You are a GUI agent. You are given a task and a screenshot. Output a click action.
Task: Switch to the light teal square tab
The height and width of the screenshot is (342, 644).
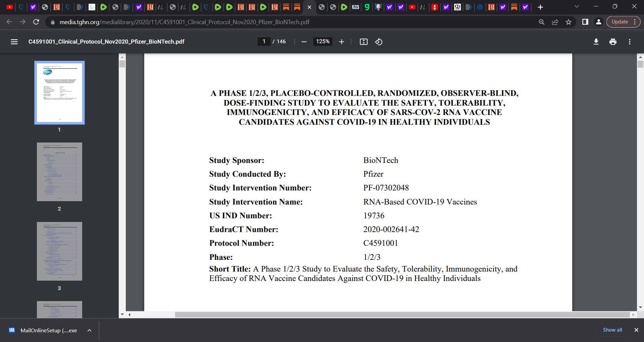coord(92,7)
